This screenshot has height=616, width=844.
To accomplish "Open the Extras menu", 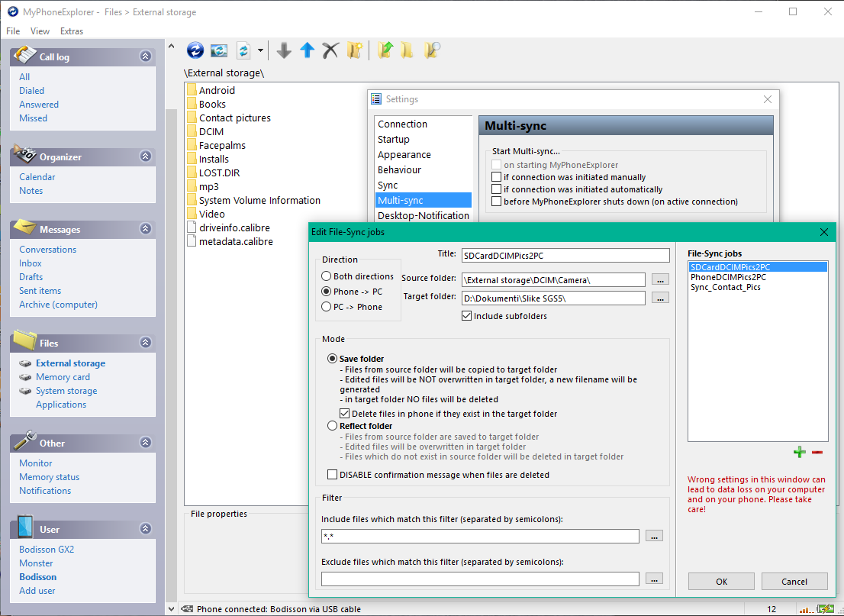I will tap(72, 31).
